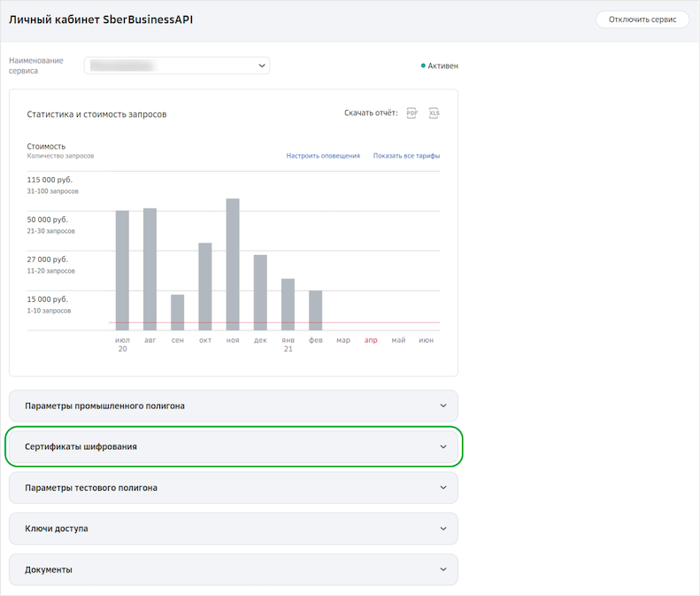The image size is (700, 596).
Task: Select the November chart bar
Action: tap(233, 265)
